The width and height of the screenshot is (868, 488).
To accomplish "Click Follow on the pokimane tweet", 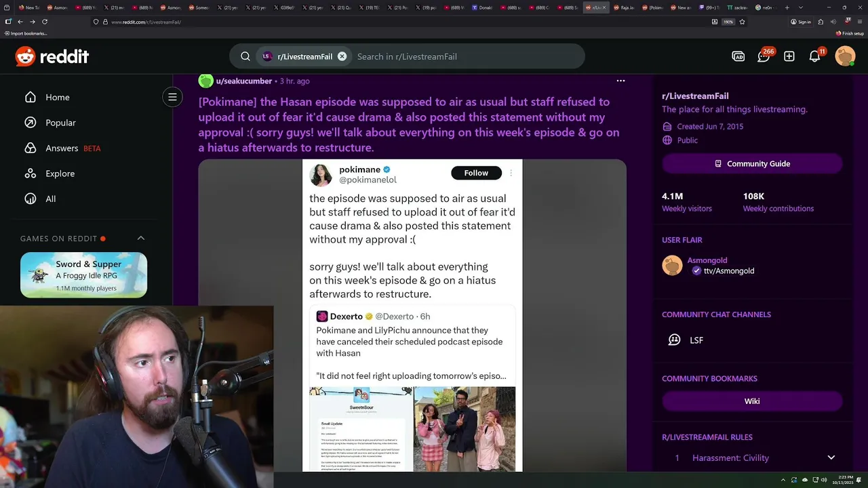I will pos(476,173).
